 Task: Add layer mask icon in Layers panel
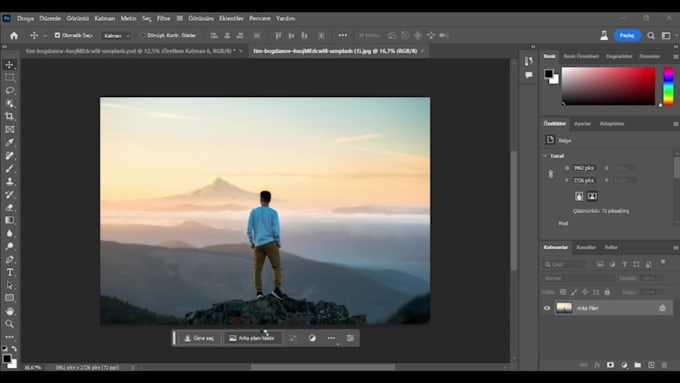click(x=610, y=365)
